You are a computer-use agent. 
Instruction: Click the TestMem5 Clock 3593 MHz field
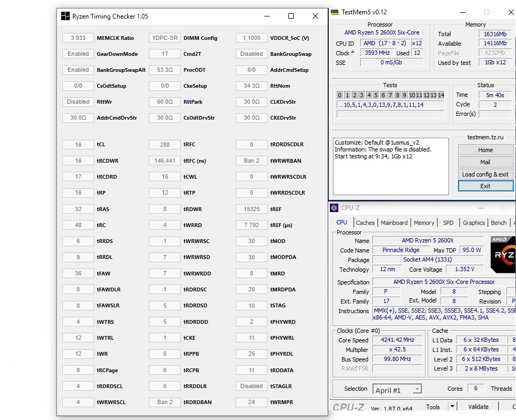coord(377,53)
